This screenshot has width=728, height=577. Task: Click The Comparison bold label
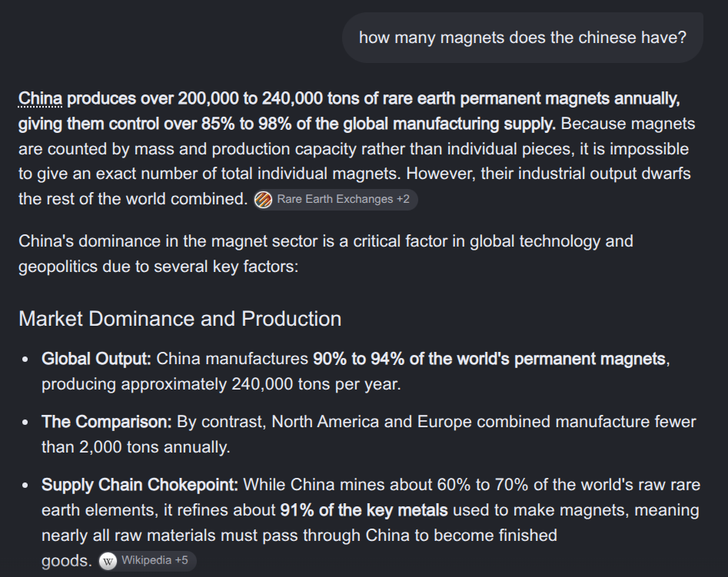click(107, 422)
